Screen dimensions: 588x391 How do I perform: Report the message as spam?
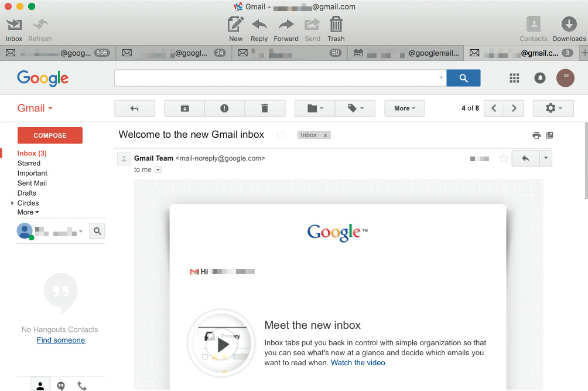point(225,108)
